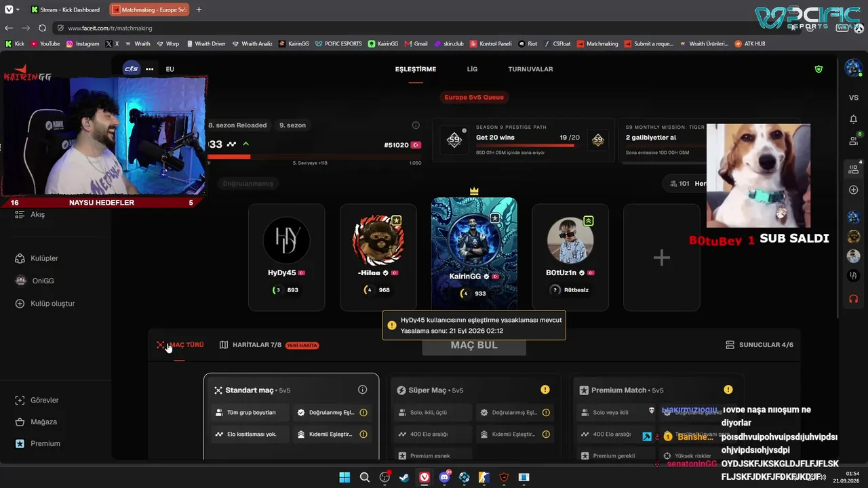Screen dimensions: 868x488
Task: Click the party list icon with badge
Action: click(x=854, y=169)
